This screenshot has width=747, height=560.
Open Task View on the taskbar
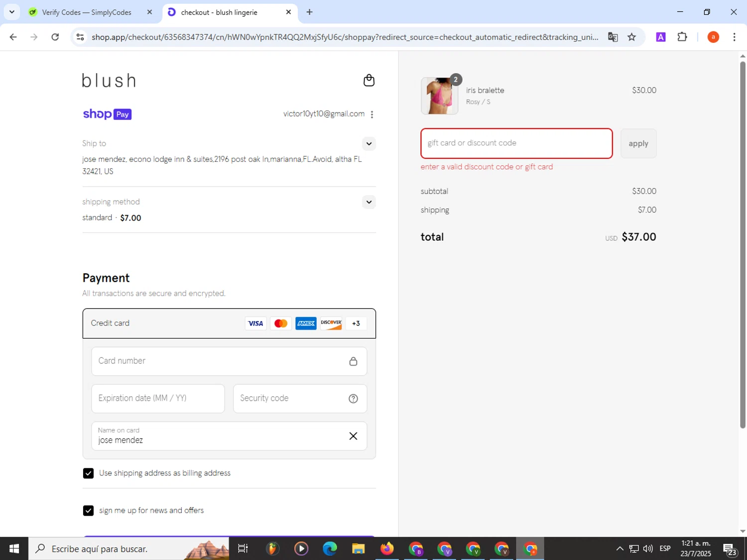(x=243, y=549)
